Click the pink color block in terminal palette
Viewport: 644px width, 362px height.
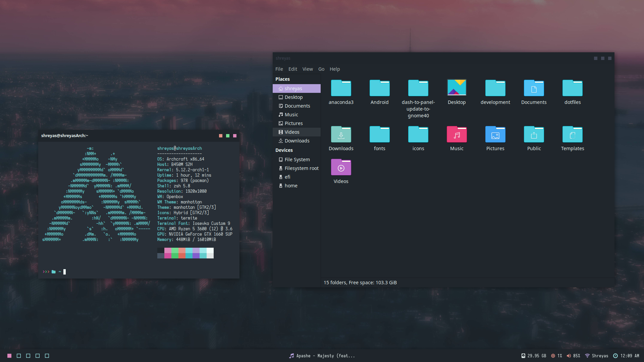point(168,251)
